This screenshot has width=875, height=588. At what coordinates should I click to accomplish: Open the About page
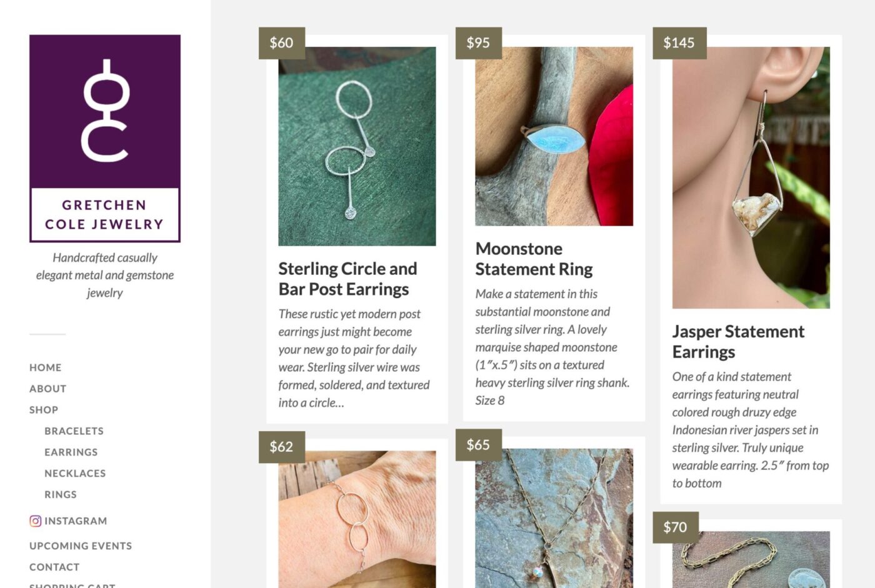pyautogui.click(x=47, y=389)
